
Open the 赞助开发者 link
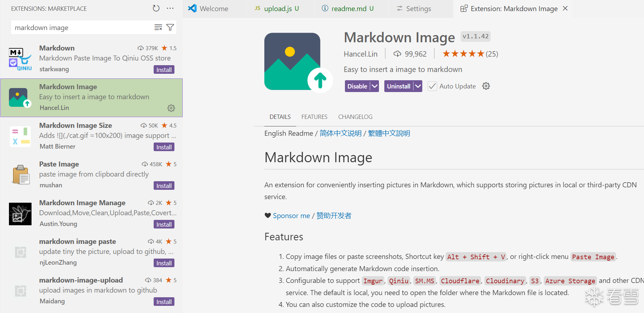tap(334, 216)
